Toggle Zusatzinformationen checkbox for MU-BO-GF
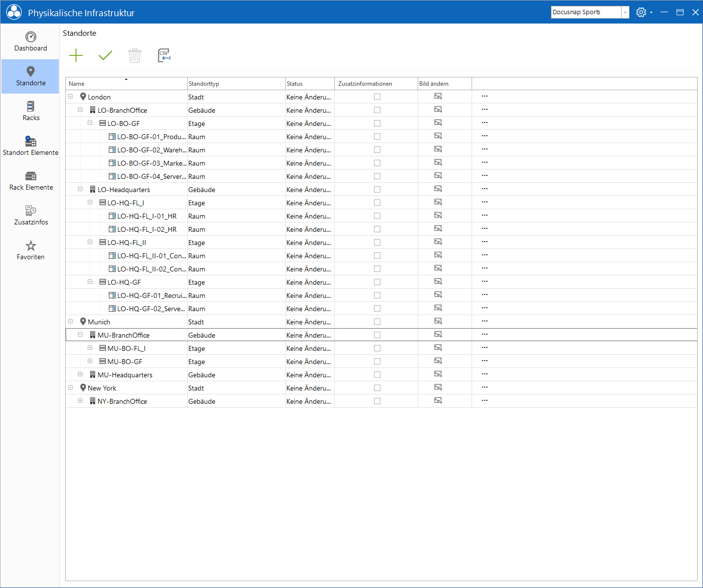The image size is (703, 588). pos(377,361)
